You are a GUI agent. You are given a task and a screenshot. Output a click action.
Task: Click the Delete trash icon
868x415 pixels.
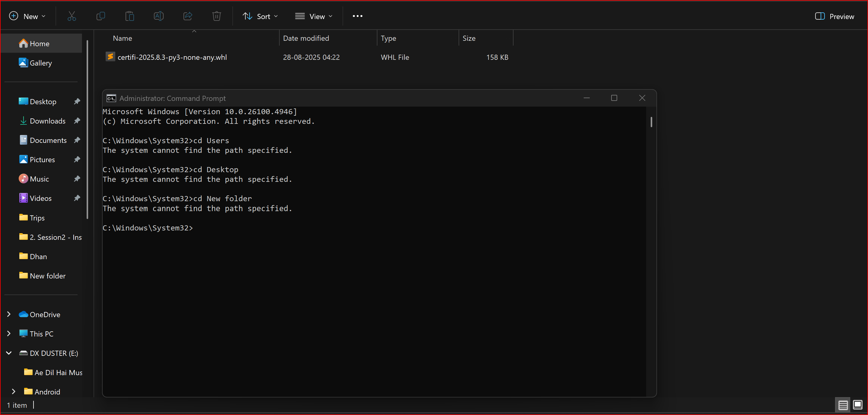point(217,16)
